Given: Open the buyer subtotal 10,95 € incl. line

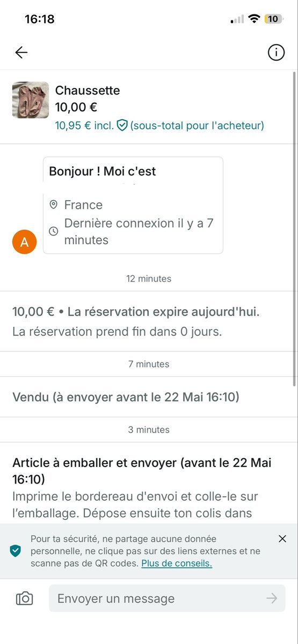Looking at the screenshot, I should click(159, 126).
